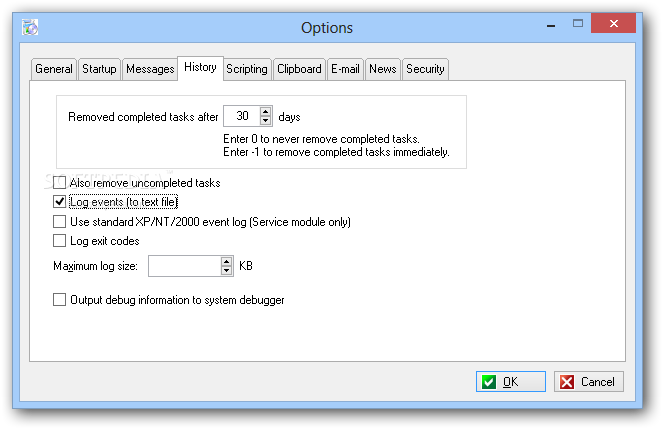Select the History tab
This screenshot has width=663, height=429.
[x=200, y=68]
